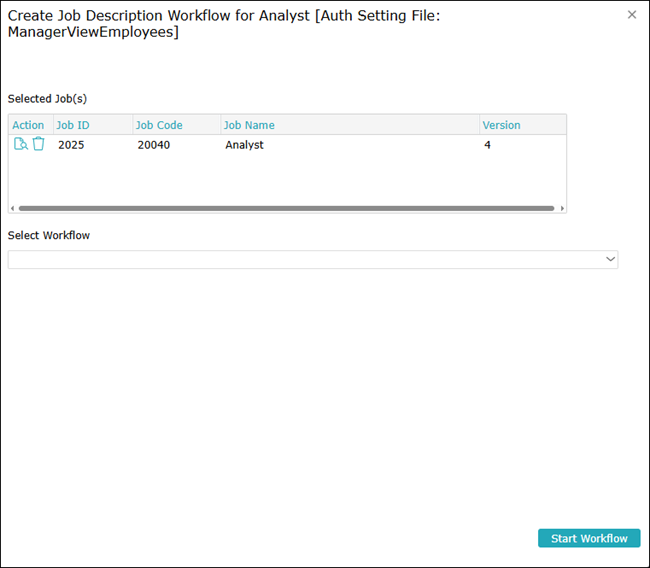Select the Job ID cell 2025
The image size is (650, 568).
coord(72,145)
